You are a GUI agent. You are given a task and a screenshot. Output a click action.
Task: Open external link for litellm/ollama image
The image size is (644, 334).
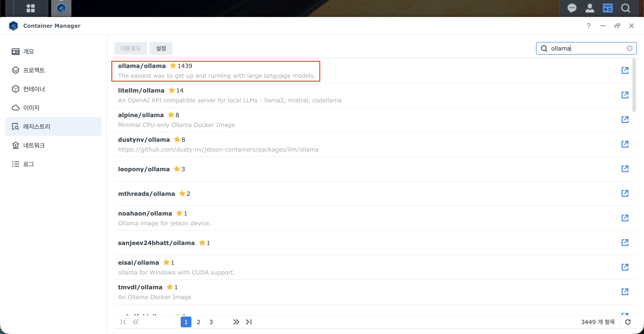[x=625, y=95]
